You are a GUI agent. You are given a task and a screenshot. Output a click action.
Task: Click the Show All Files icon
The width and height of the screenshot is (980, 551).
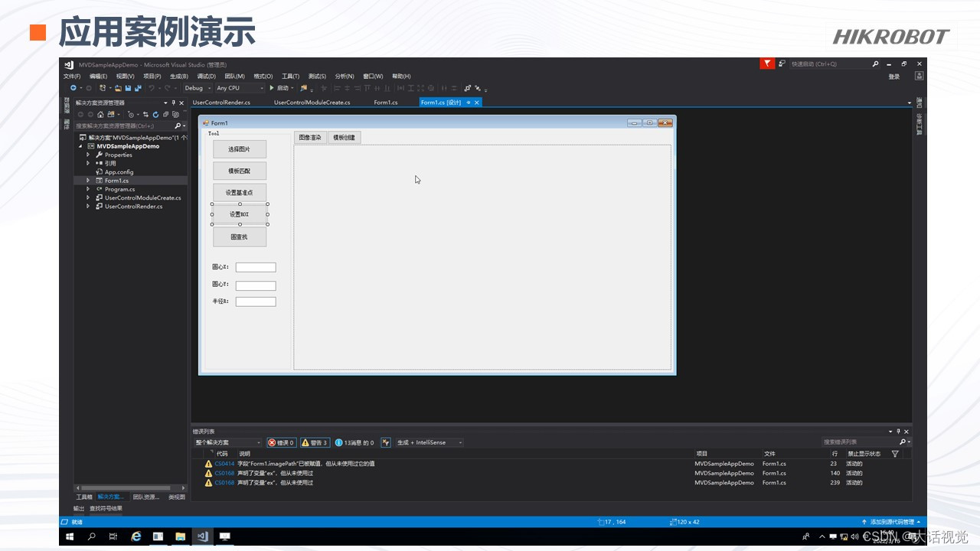175,115
